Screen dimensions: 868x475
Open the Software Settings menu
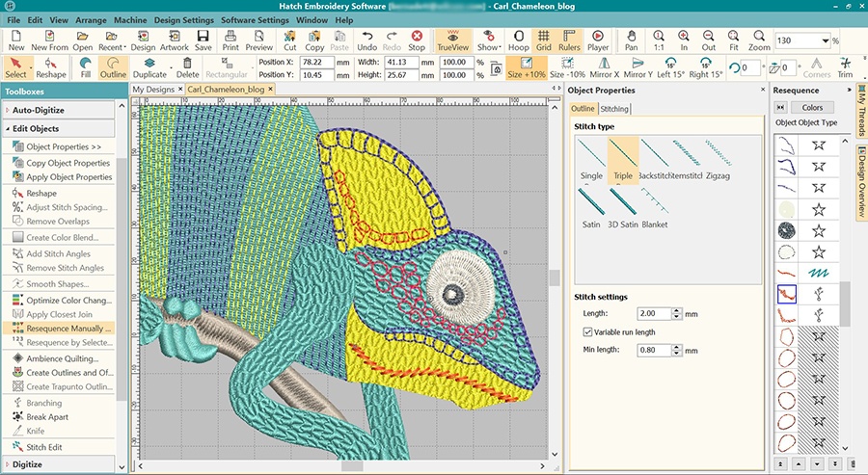[x=255, y=19]
